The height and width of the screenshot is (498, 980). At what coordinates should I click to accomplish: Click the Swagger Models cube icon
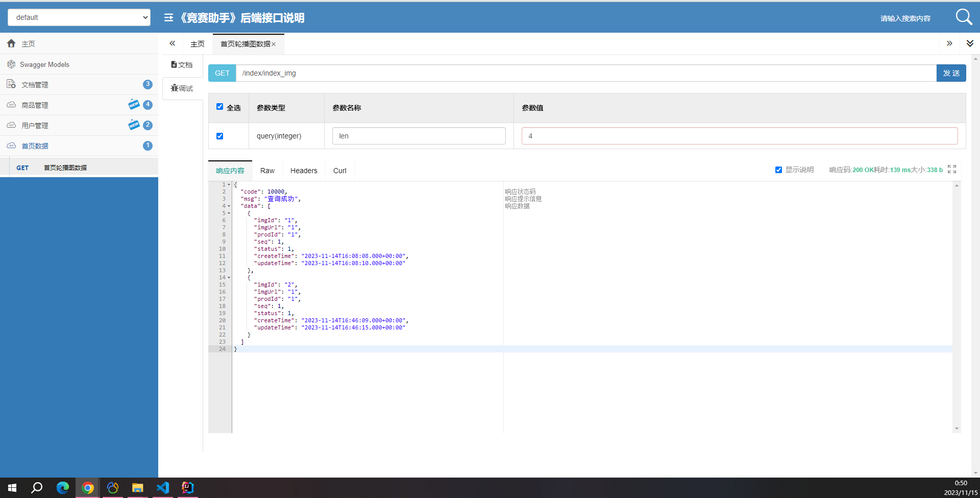coord(11,64)
